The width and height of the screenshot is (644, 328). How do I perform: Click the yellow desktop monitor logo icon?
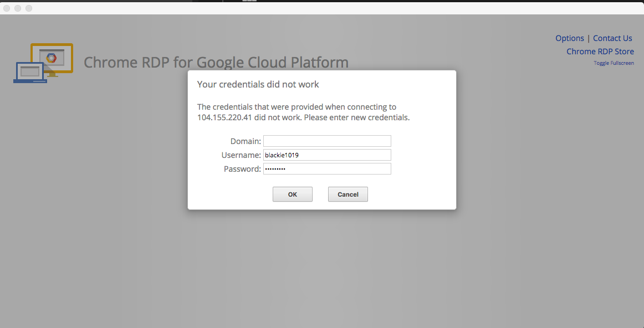click(52, 57)
